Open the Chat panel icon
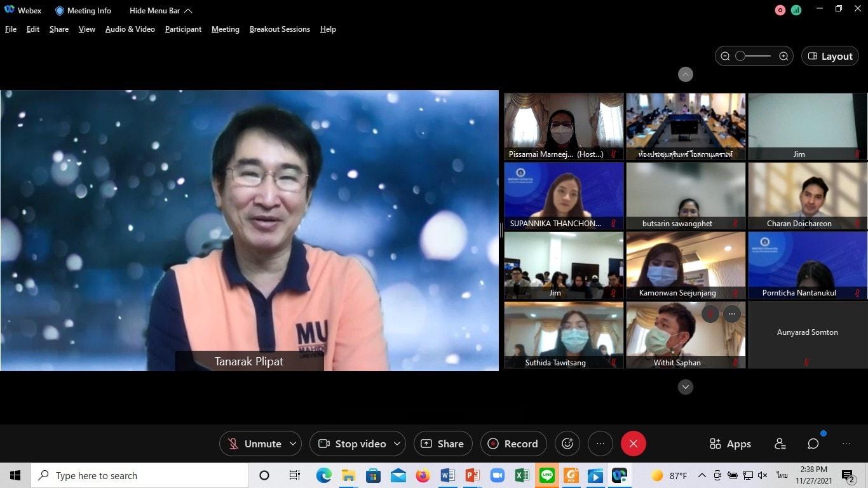The height and width of the screenshot is (488, 868). pyautogui.click(x=813, y=444)
